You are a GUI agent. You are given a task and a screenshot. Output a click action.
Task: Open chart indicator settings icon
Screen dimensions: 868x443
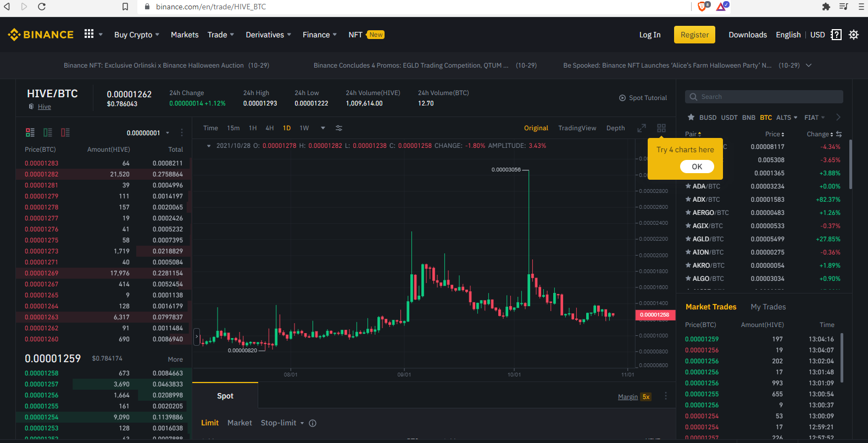point(339,128)
